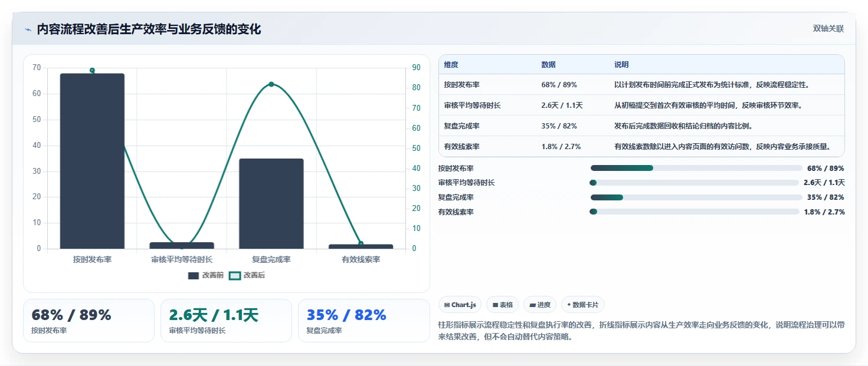The height and width of the screenshot is (366, 868).
Task: Toggle the 改善后 legend item
Action: (x=247, y=275)
